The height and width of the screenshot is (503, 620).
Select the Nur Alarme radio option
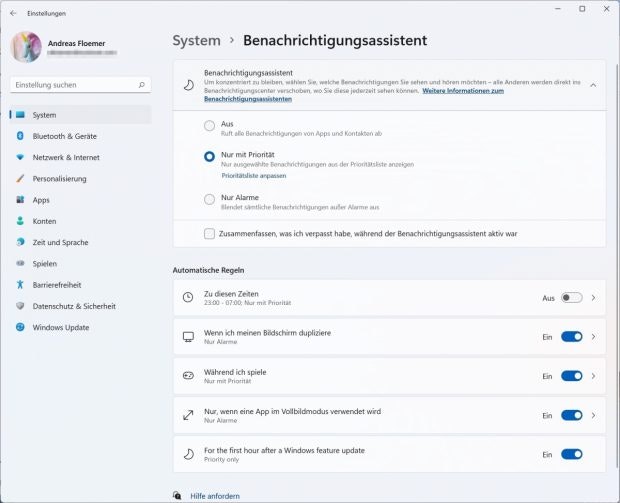point(209,199)
